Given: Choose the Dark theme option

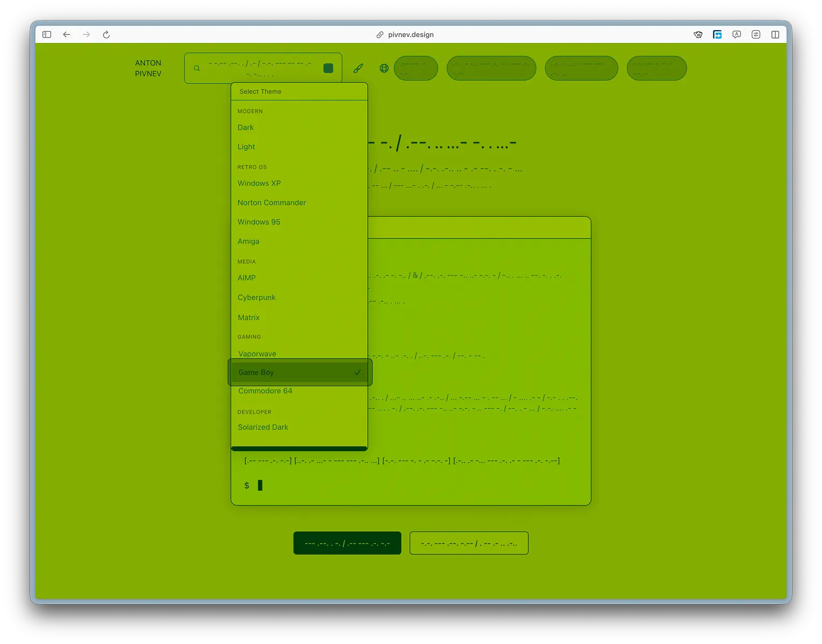Looking at the screenshot, I should pyautogui.click(x=245, y=127).
